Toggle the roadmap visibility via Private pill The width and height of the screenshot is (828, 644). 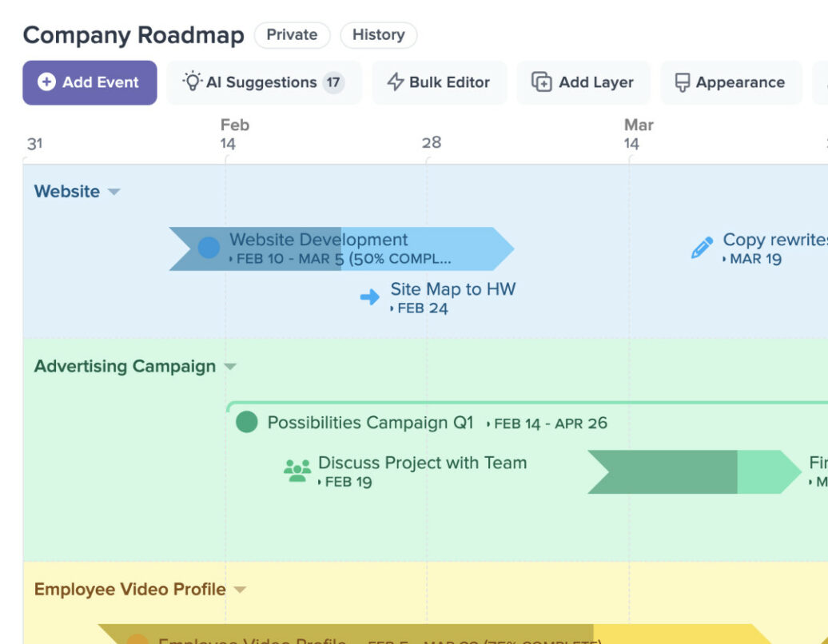point(292,34)
